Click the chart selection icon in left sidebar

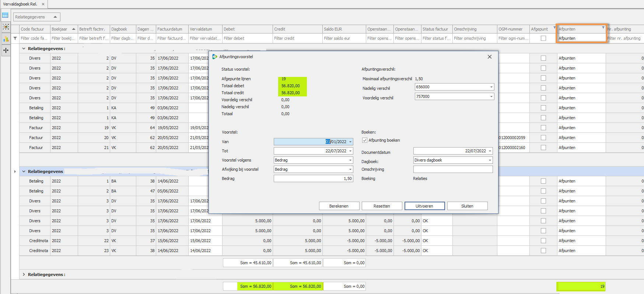6,26
